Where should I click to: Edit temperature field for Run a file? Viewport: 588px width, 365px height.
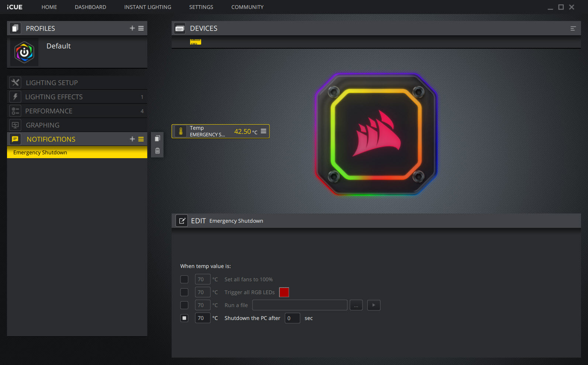tap(203, 305)
